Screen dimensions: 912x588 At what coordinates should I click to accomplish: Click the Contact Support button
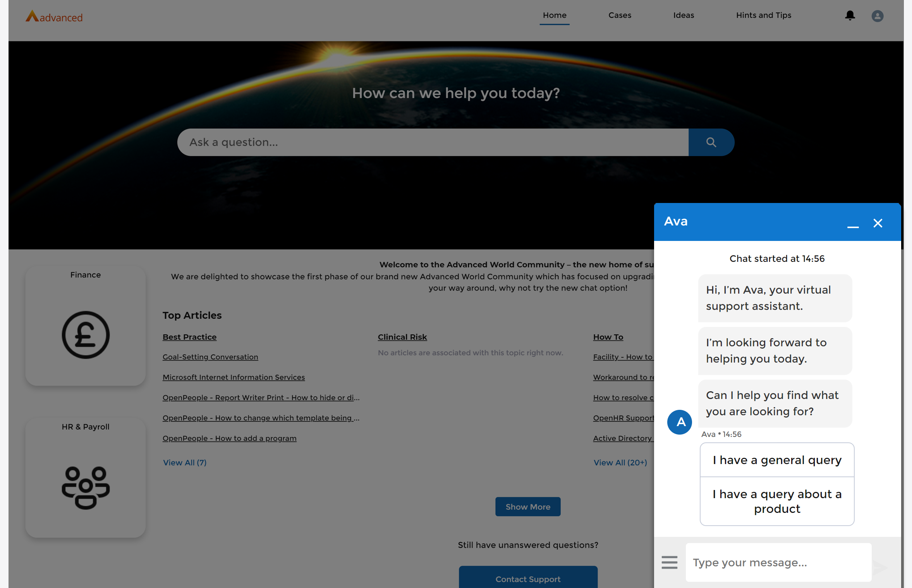pos(528,578)
